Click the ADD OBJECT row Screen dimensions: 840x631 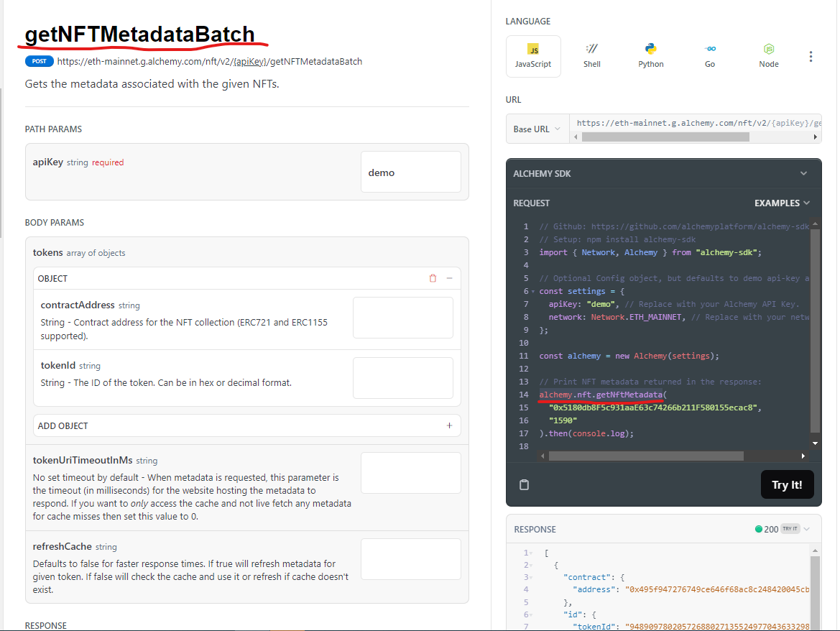point(247,425)
